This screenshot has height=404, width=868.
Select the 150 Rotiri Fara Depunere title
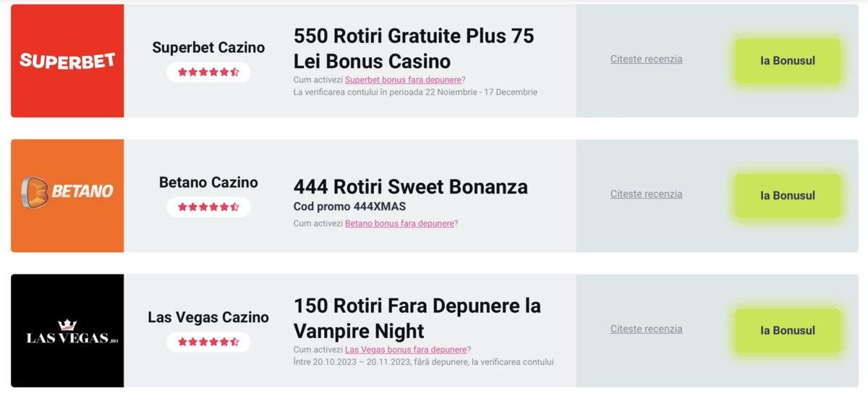(x=417, y=318)
